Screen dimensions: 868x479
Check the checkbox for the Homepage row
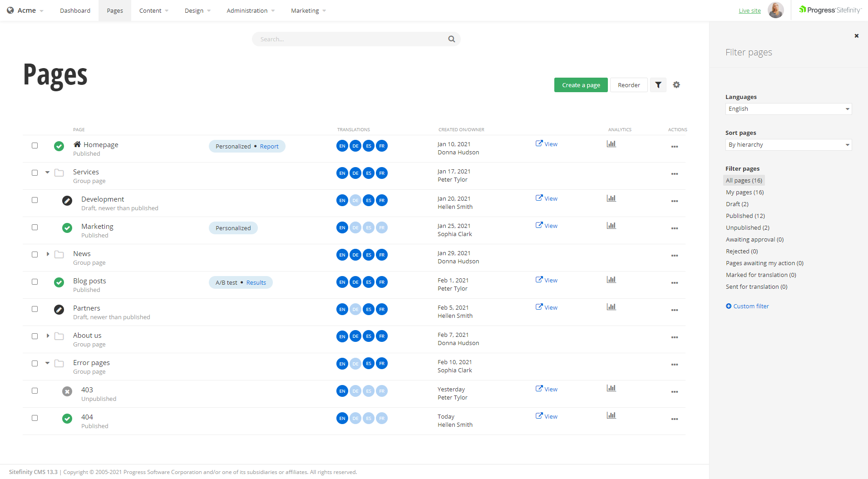tap(35, 146)
